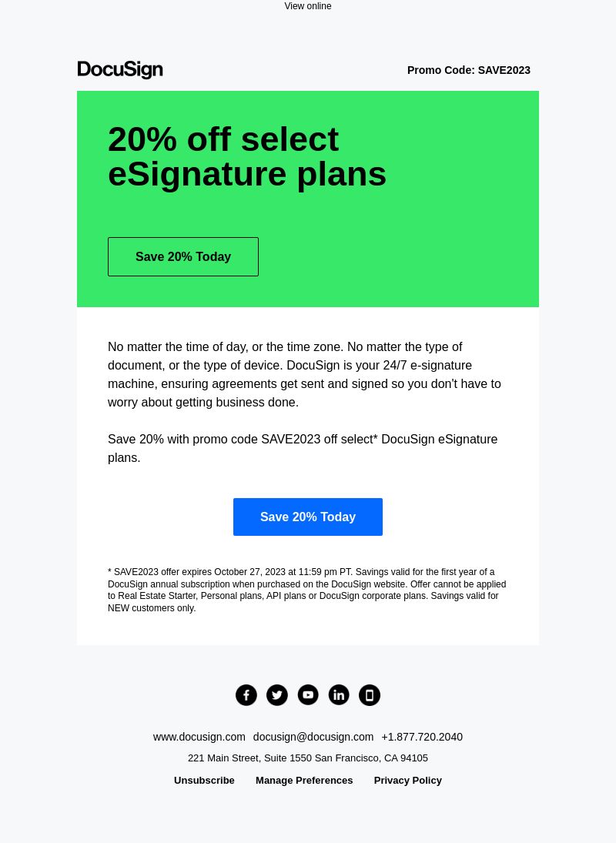This screenshot has width=616, height=843.
Task: Click the +1.877.720.2040 phone number
Action: point(422,737)
